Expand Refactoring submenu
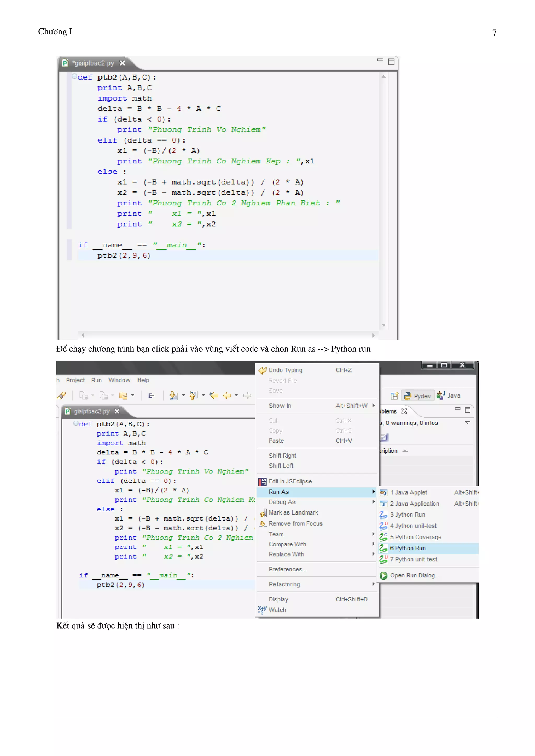Viewport: 535px width, 756px height. point(318,584)
